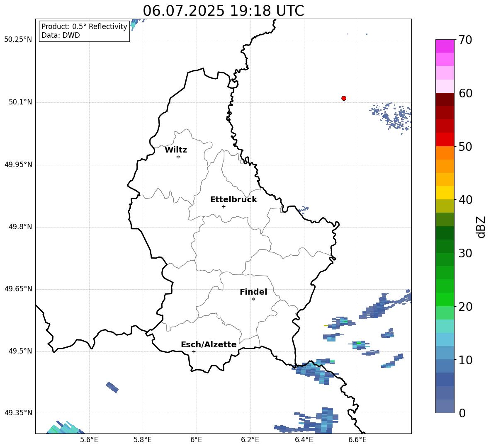Click the 5.6°E longitude label

pyautogui.click(x=89, y=440)
